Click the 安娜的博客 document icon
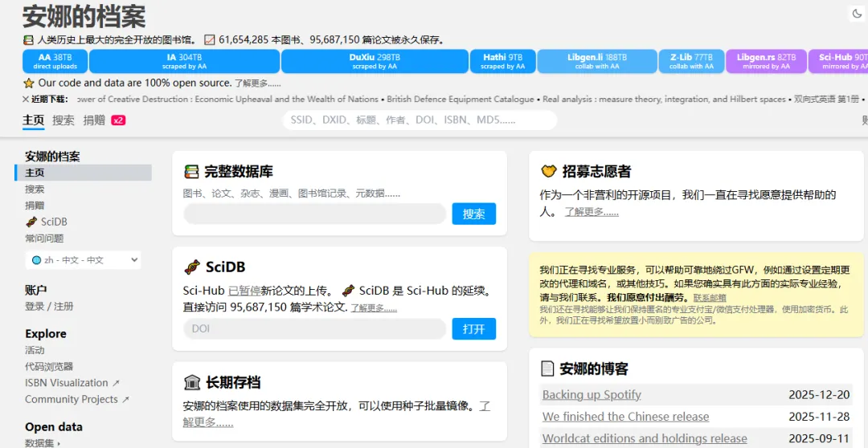 click(547, 369)
